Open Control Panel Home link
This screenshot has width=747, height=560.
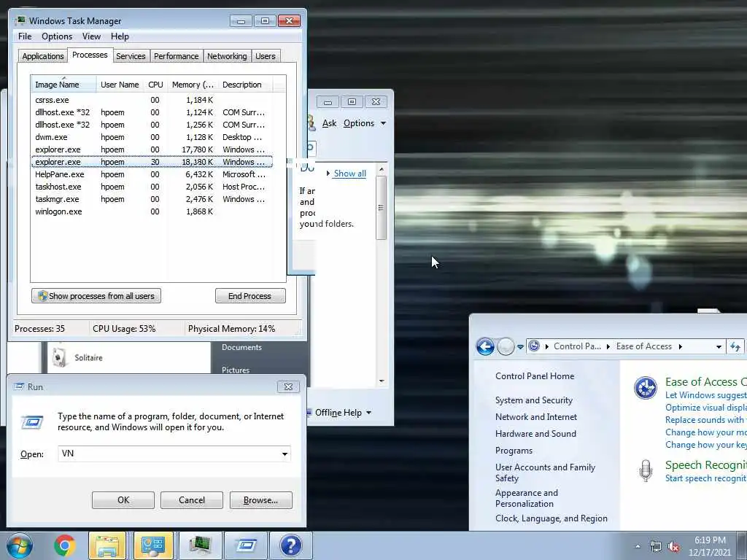[x=535, y=376]
